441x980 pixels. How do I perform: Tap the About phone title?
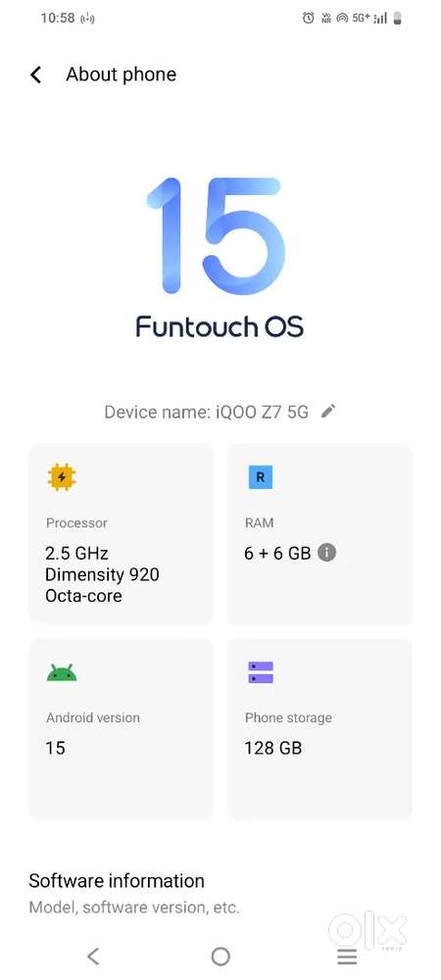tap(122, 74)
